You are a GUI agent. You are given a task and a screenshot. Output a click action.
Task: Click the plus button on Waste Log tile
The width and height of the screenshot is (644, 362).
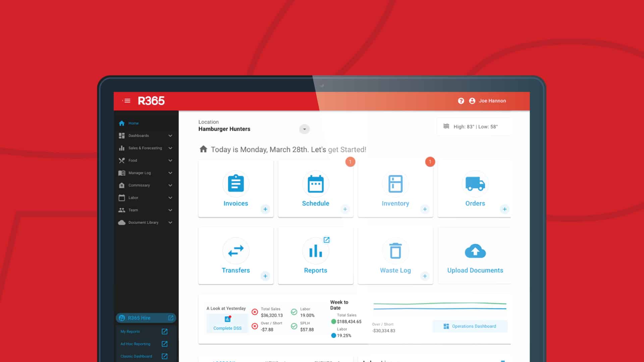pos(425,276)
